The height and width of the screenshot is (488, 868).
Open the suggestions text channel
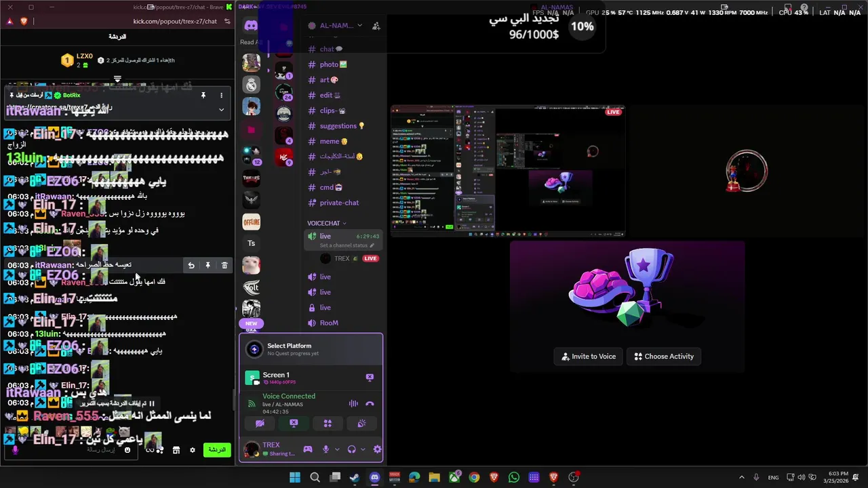(342, 126)
